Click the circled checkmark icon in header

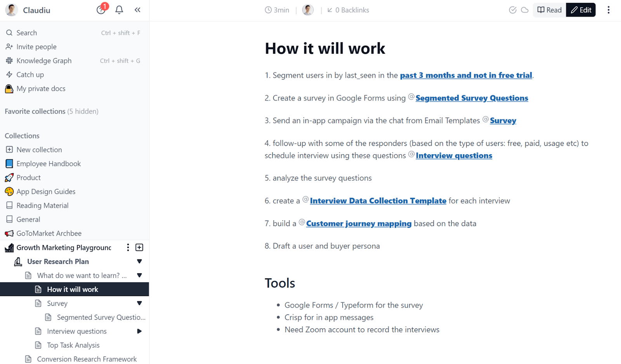[513, 10]
